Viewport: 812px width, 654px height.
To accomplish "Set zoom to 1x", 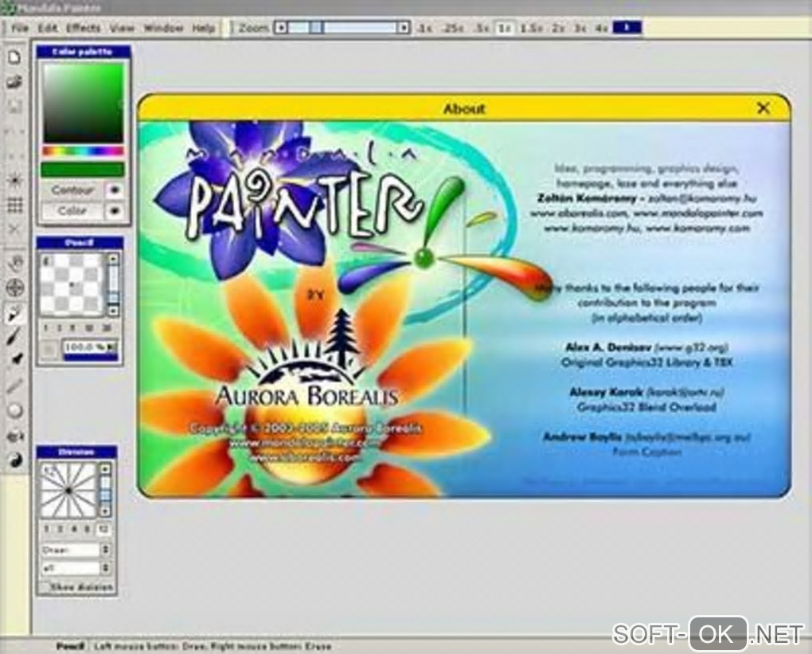I will click(505, 28).
